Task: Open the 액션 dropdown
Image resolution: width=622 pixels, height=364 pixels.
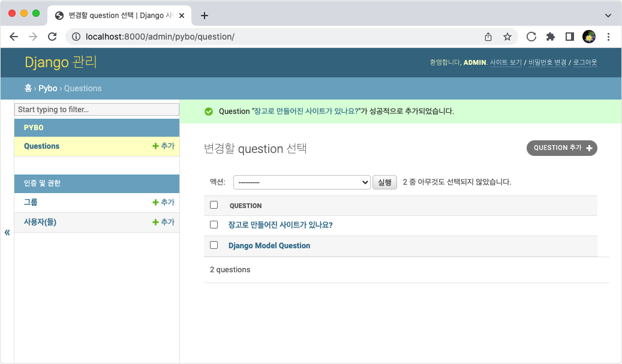Action: (302, 182)
